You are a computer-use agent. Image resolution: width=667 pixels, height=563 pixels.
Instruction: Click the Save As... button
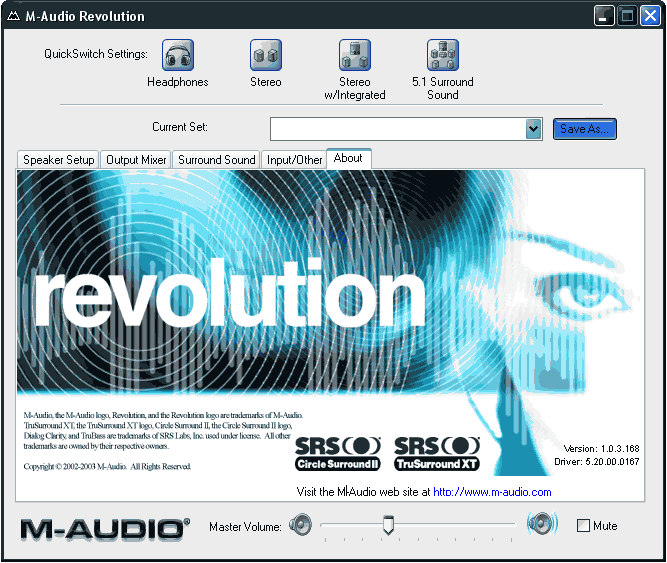click(584, 129)
